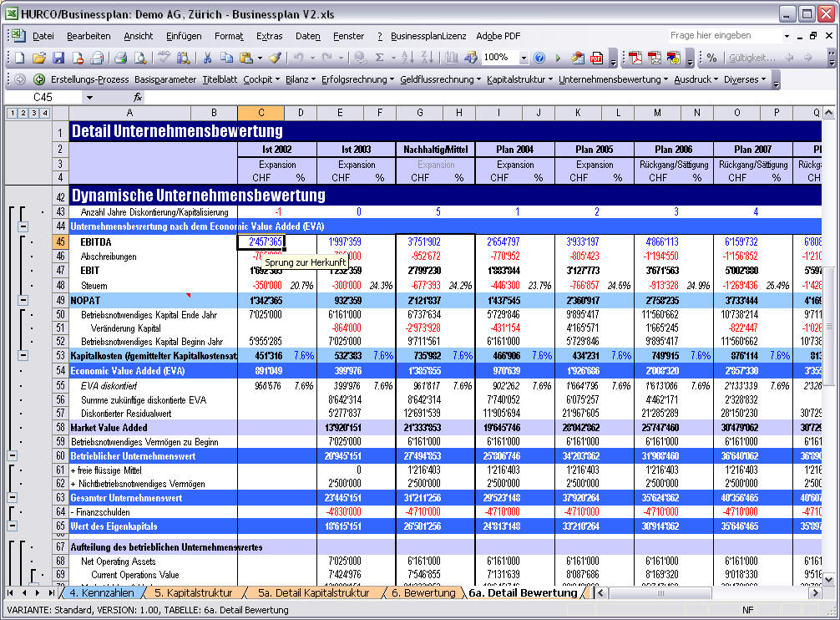Screen dimensions: 840x620
Task: Click outline level 4 button
Action: (44, 113)
